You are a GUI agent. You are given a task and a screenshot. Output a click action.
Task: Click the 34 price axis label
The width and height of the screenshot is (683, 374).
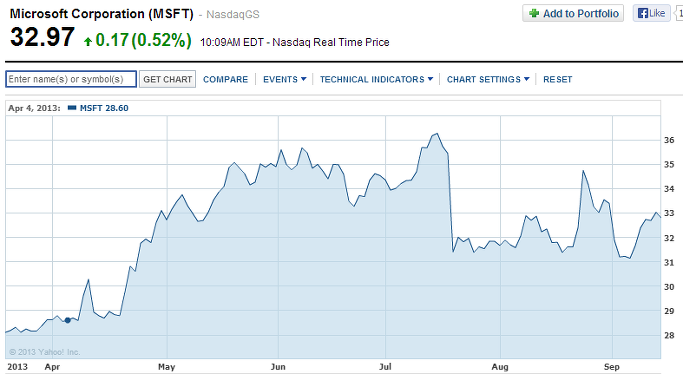coord(669,189)
